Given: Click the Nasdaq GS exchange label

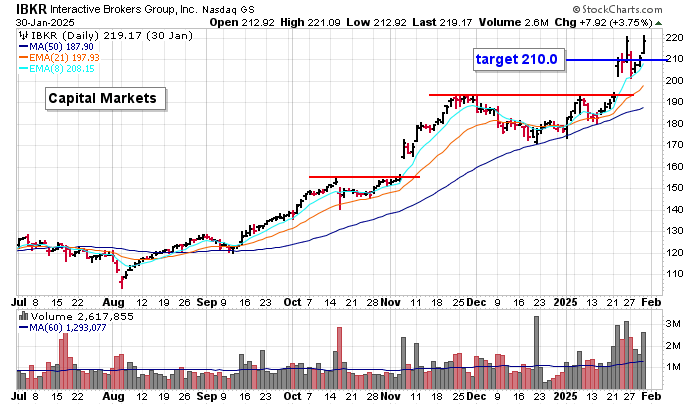Looking at the screenshot, I should 228,10.
